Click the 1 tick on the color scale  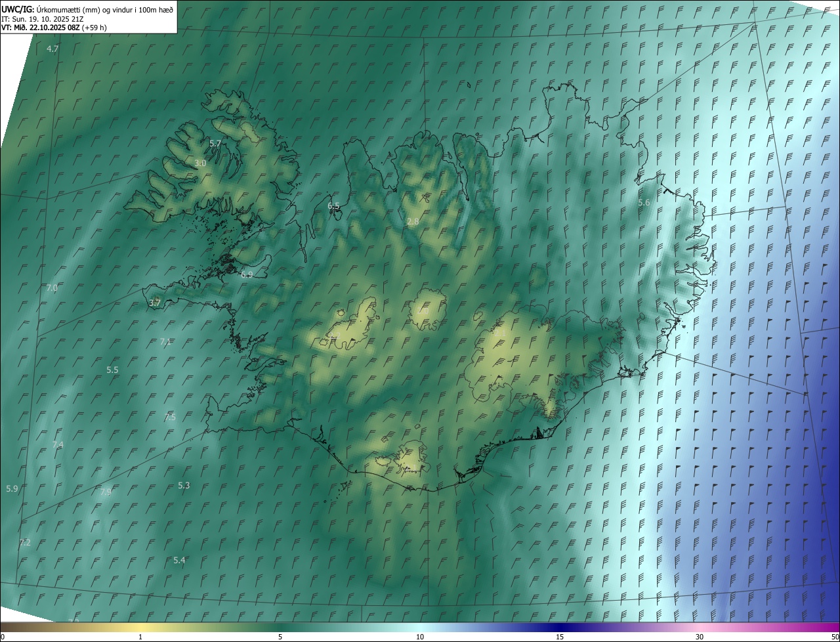pyautogui.click(x=140, y=637)
